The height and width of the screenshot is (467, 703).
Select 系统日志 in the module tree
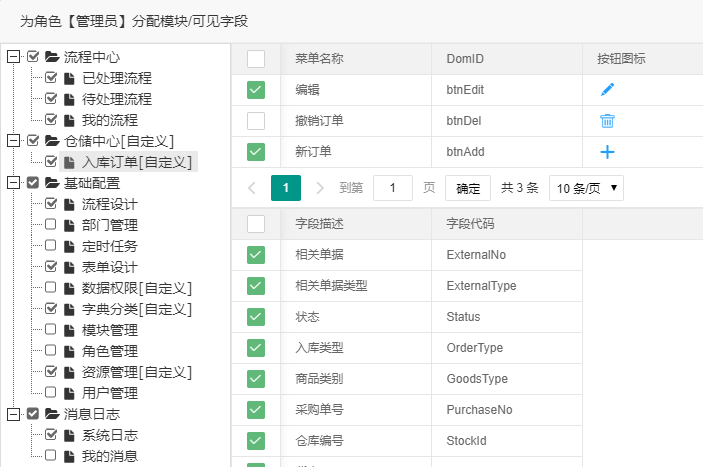(109, 435)
